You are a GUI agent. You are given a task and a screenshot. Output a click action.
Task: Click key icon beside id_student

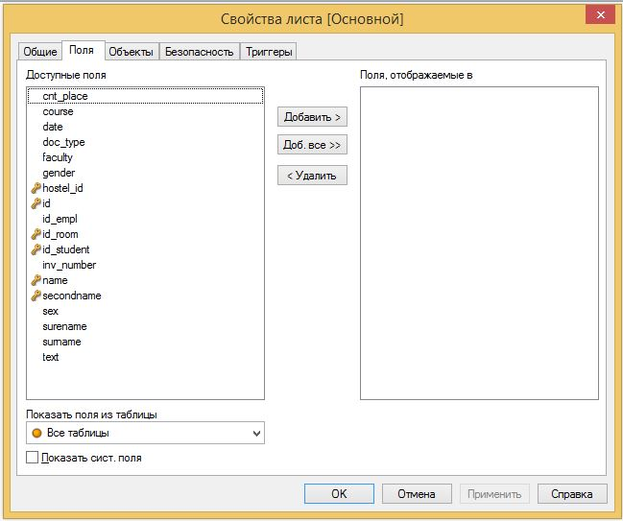pos(36,250)
